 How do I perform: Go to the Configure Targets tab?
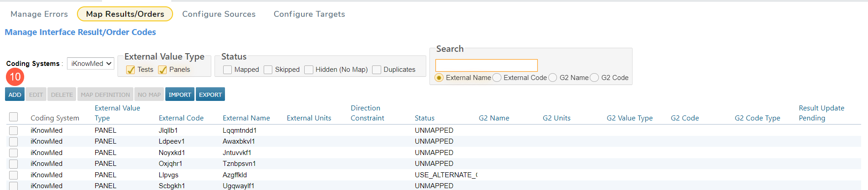pos(309,14)
